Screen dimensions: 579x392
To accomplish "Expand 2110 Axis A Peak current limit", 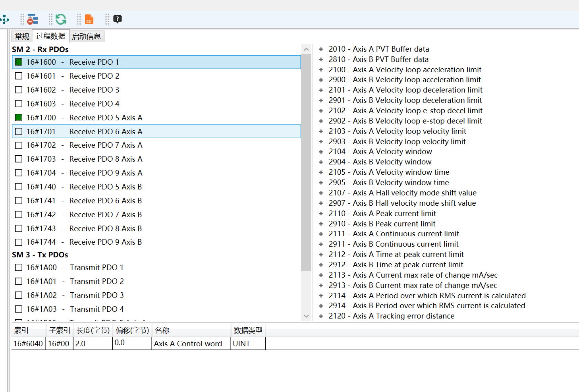I will pyautogui.click(x=321, y=214).
